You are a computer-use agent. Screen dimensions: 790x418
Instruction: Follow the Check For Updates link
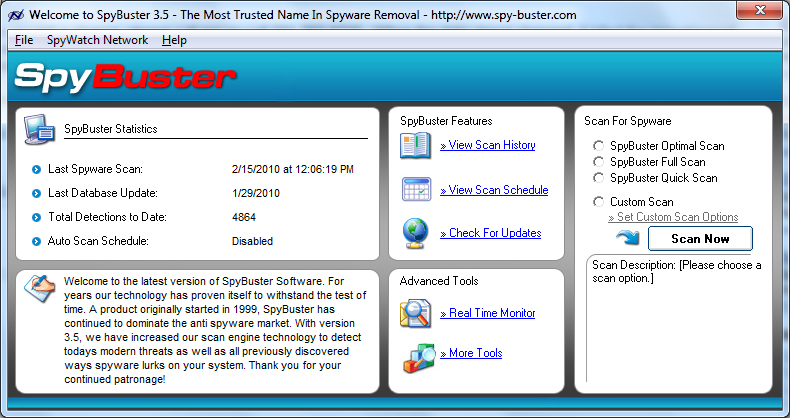pyautogui.click(x=491, y=233)
